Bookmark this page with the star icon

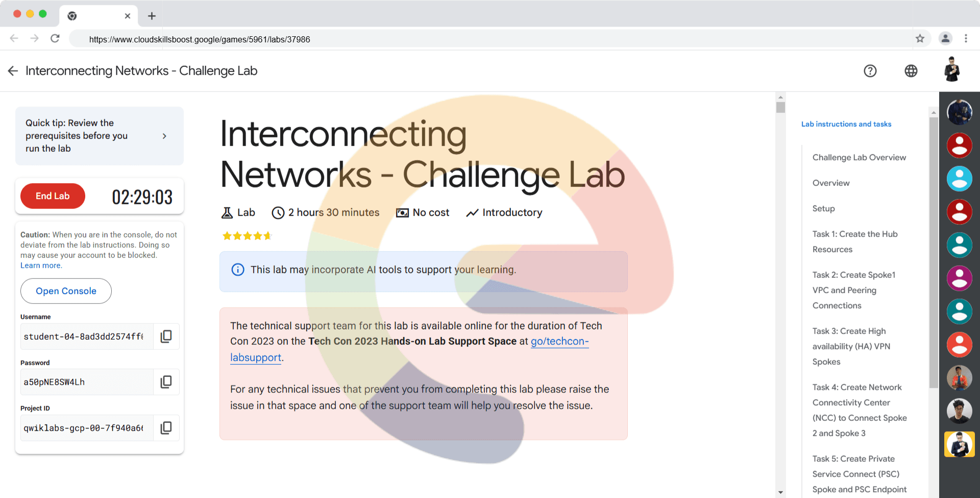pos(920,39)
